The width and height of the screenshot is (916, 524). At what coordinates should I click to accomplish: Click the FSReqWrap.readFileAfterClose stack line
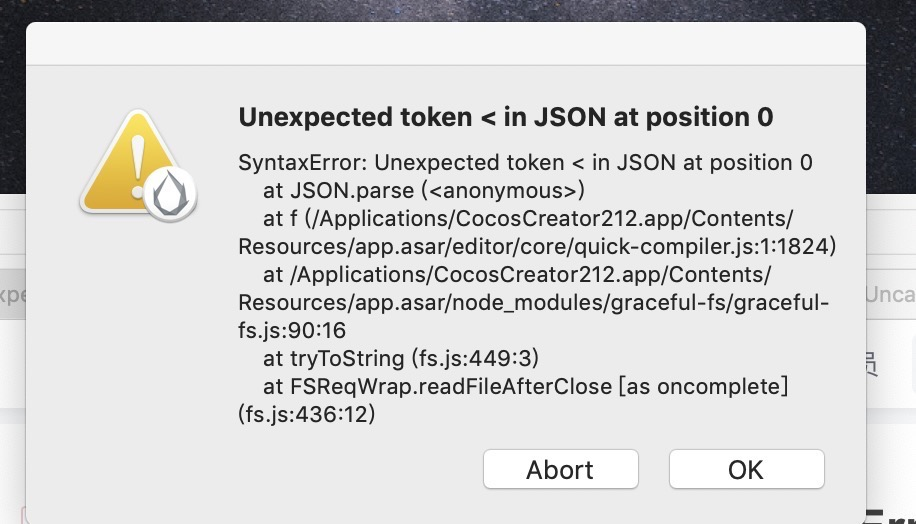[526, 386]
